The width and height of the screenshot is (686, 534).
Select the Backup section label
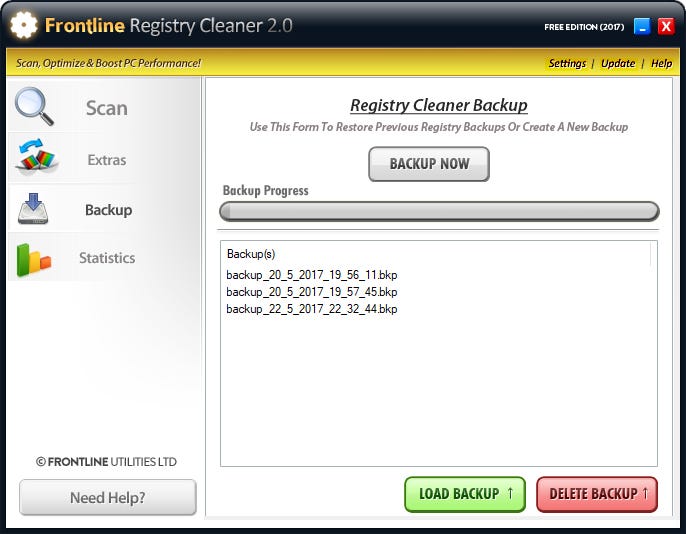(x=108, y=210)
